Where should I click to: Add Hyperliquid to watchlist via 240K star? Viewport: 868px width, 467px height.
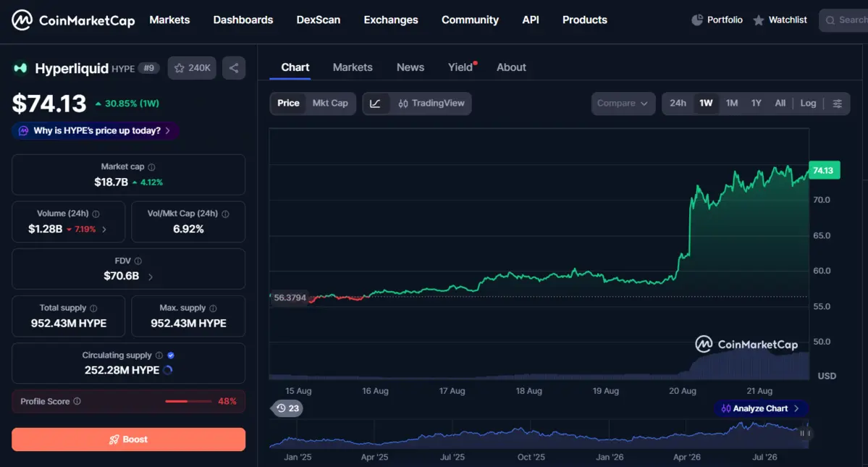(192, 68)
